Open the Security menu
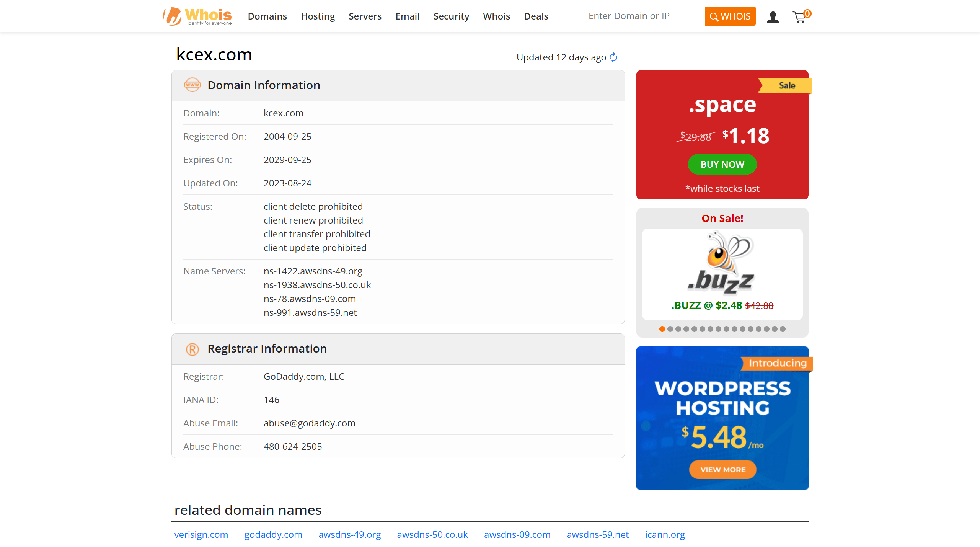The width and height of the screenshot is (980, 547). pyautogui.click(x=451, y=16)
